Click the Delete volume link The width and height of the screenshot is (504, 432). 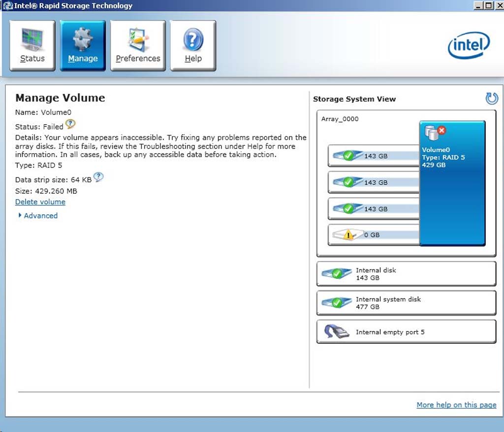[40, 201]
